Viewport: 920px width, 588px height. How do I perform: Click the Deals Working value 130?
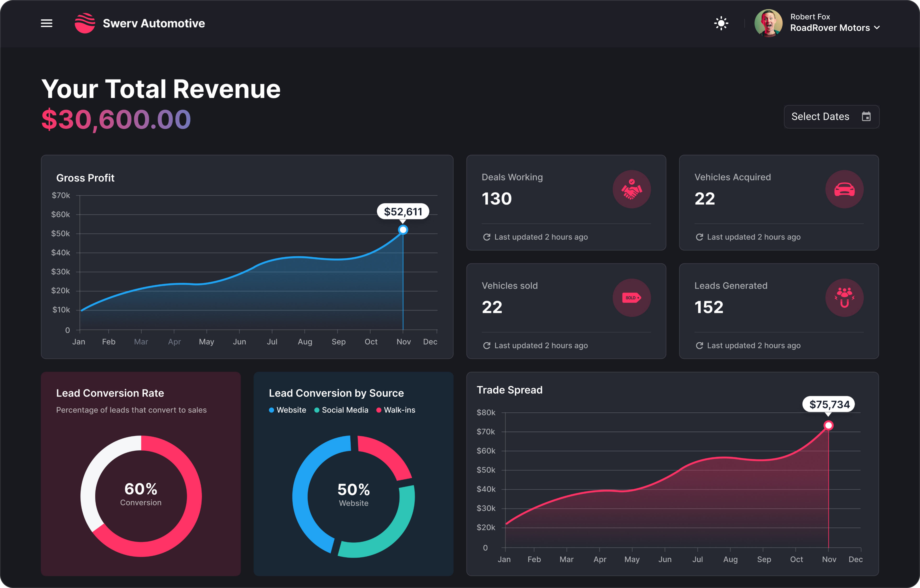click(497, 199)
